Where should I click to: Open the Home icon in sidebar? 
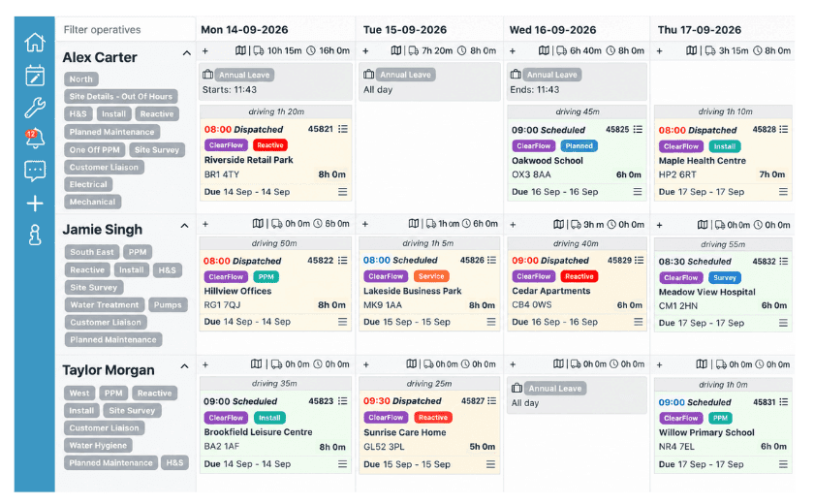click(35, 42)
